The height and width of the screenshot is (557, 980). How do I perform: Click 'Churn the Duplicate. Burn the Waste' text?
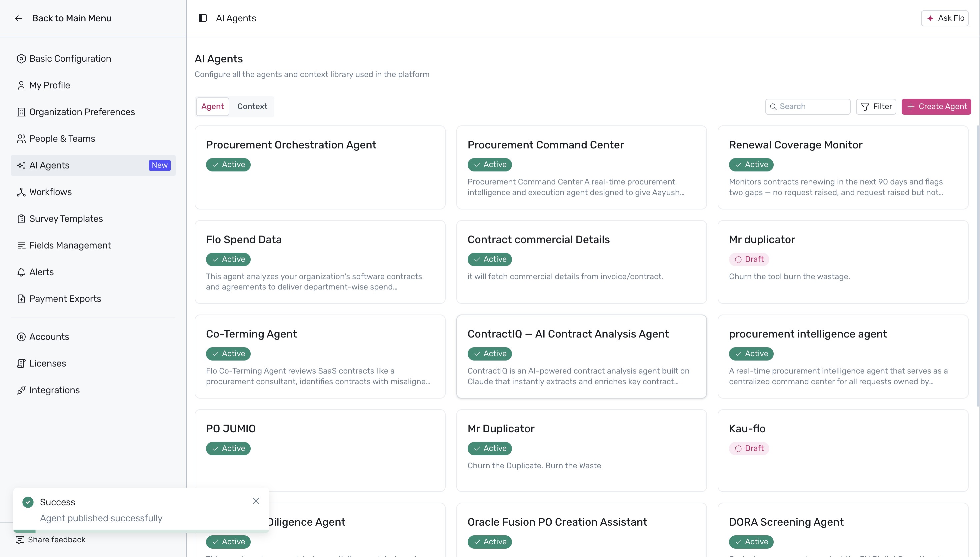[534, 466]
